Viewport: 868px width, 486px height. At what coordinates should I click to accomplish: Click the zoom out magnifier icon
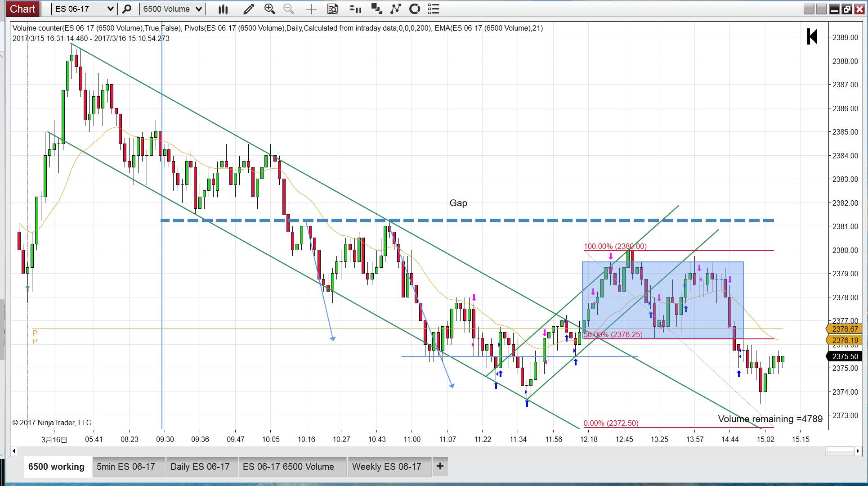(x=289, y=9)
